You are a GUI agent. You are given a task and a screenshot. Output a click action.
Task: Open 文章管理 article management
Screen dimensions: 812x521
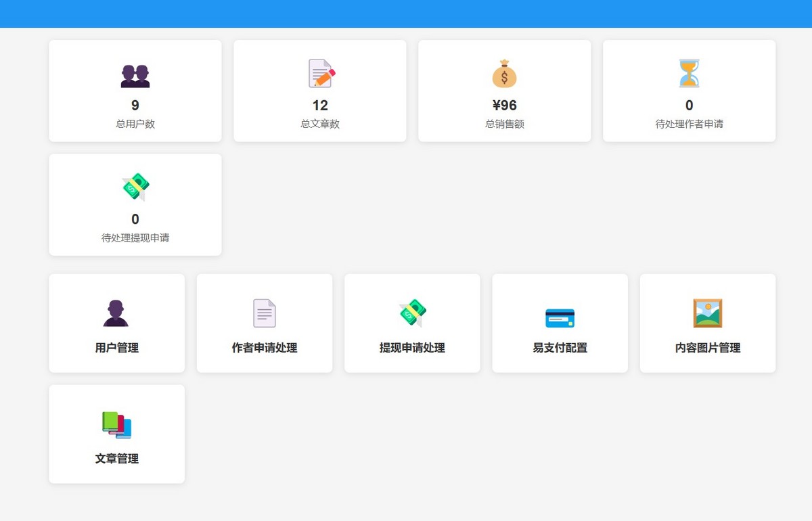click(x=116, y=434)
